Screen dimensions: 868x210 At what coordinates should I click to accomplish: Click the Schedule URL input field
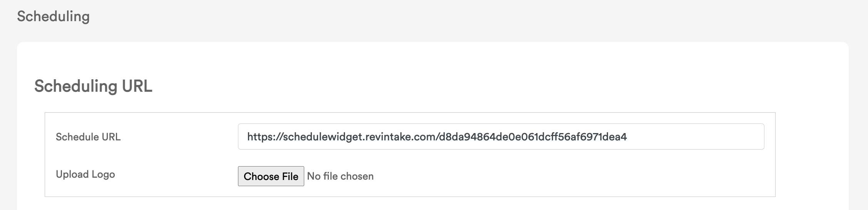click(501, 137)
